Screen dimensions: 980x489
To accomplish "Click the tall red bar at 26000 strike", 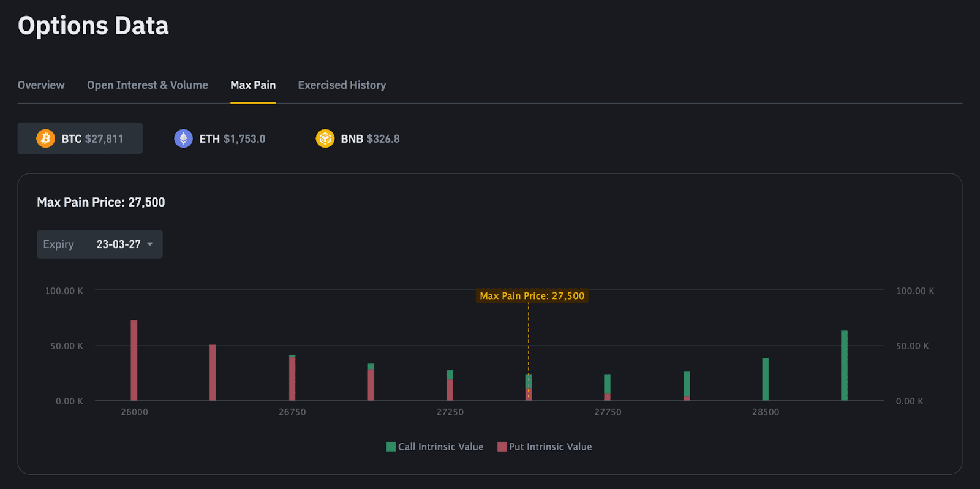I will (134, 360).
